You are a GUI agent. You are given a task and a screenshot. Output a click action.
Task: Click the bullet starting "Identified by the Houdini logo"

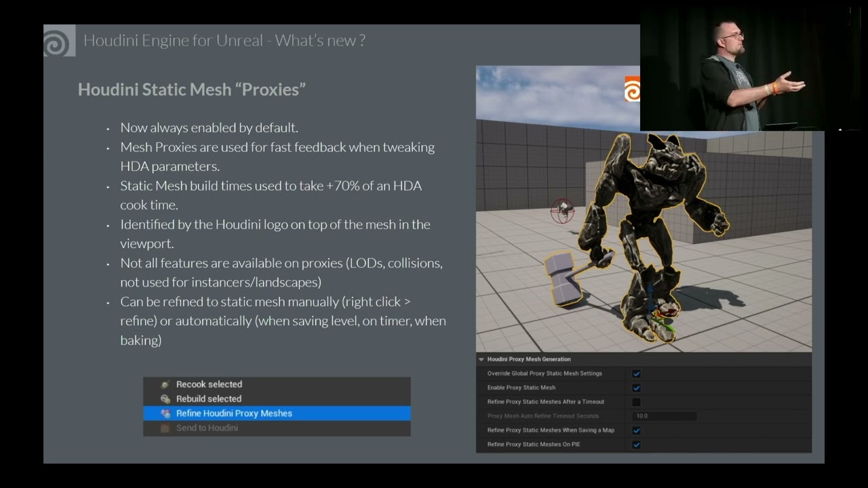click(275, 234)
